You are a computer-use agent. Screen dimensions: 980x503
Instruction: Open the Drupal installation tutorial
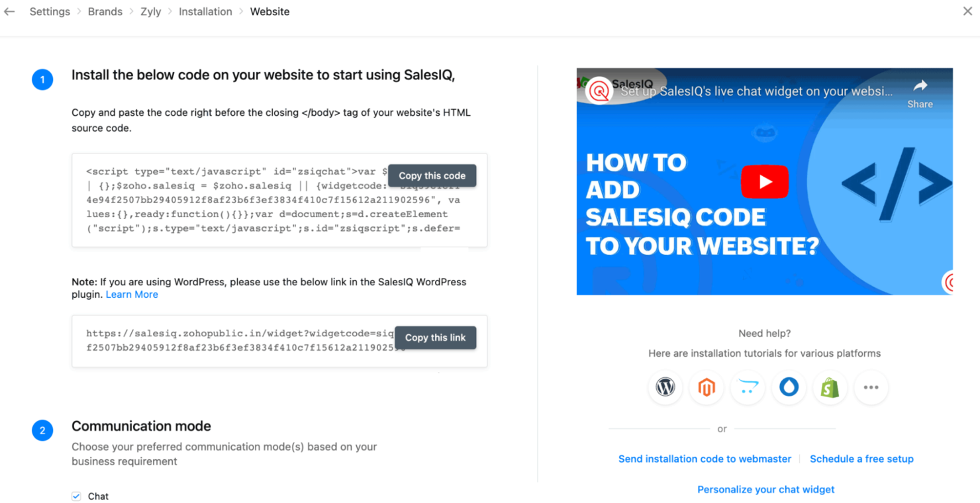click(x=789, y=388)
